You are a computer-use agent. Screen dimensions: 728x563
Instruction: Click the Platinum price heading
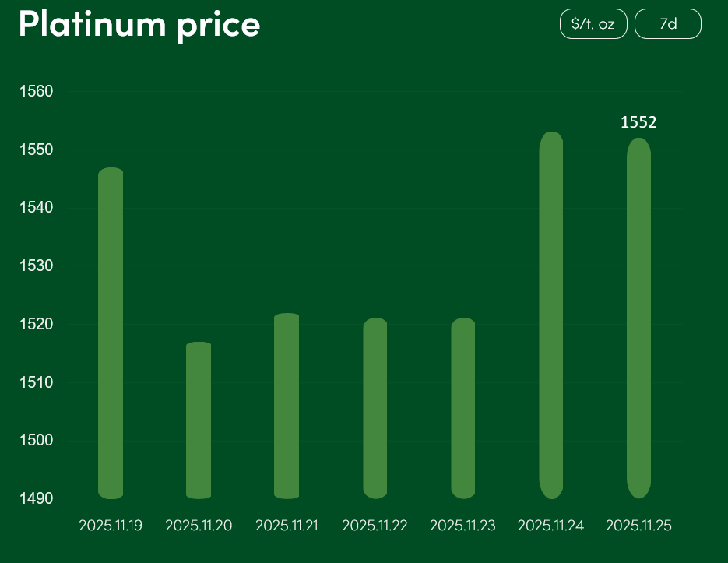(139, 24)
